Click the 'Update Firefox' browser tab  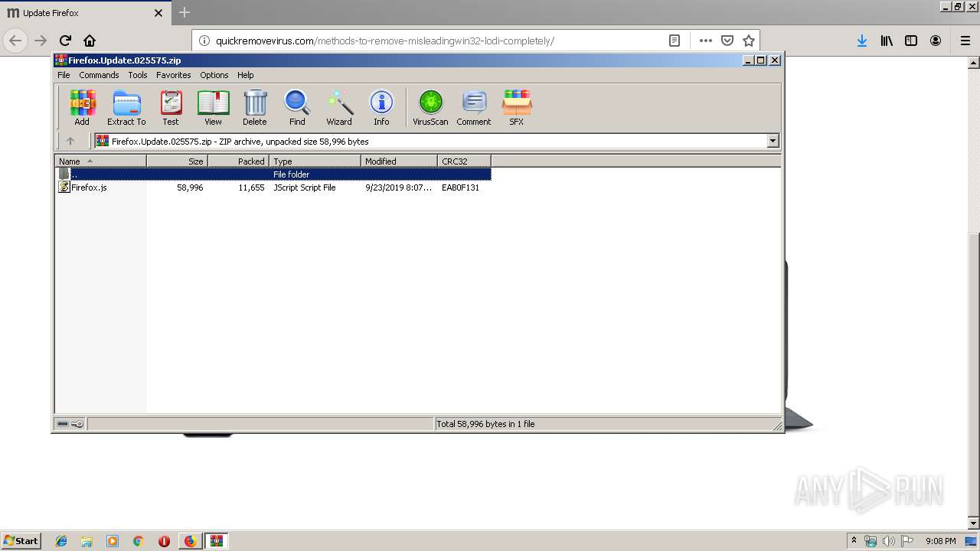pyautogui.click(x=84, y=13)
